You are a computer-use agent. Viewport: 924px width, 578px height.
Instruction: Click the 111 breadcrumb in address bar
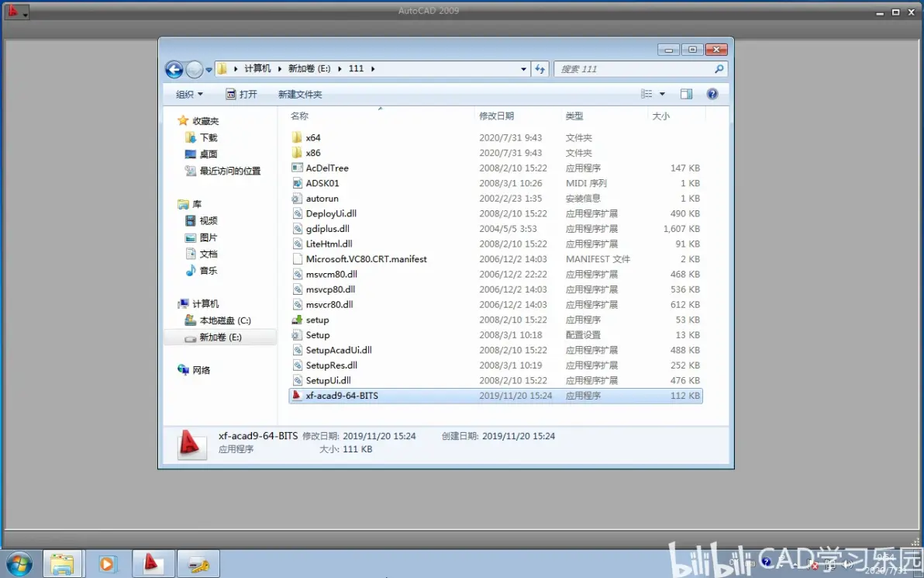(356, 68)
